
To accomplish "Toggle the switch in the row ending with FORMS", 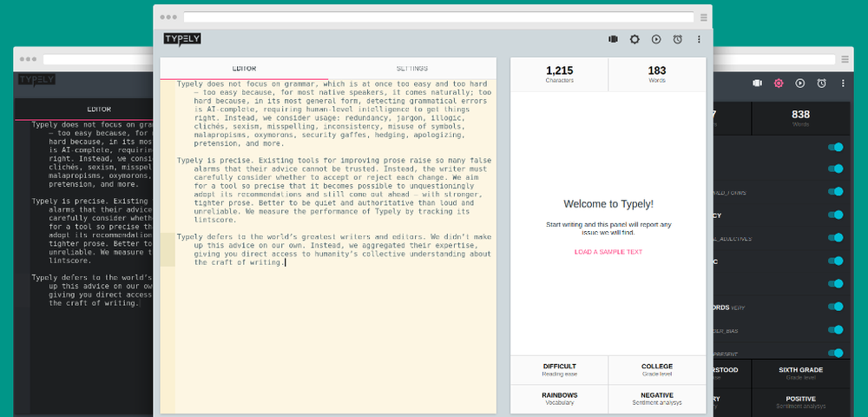I will 835,192.
